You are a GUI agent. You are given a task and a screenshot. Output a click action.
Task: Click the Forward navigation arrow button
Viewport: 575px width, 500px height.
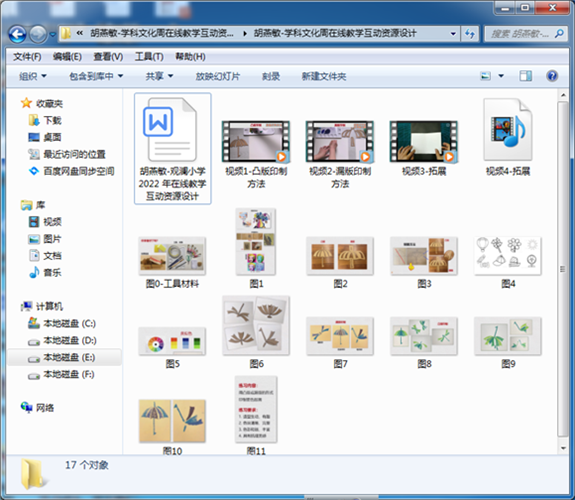click(x=38, y=34)
